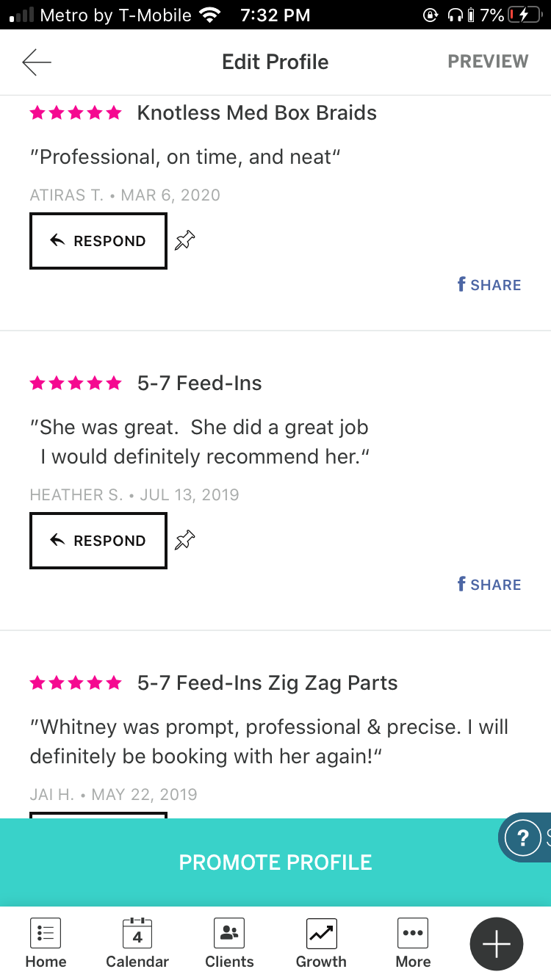Tap the Wi-Fi status icon

click(x=210, y=15)
